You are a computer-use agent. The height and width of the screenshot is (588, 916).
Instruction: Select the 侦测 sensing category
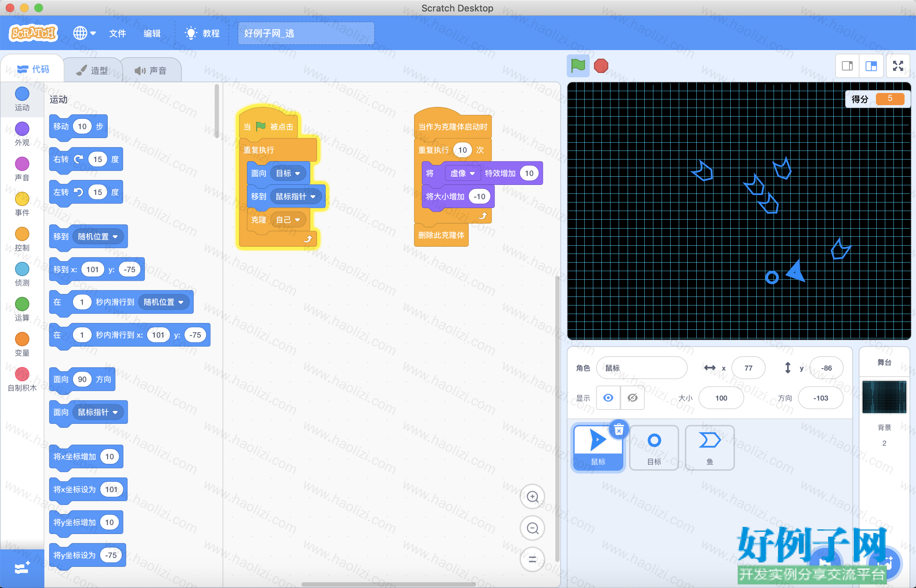(x=22, y=275)
